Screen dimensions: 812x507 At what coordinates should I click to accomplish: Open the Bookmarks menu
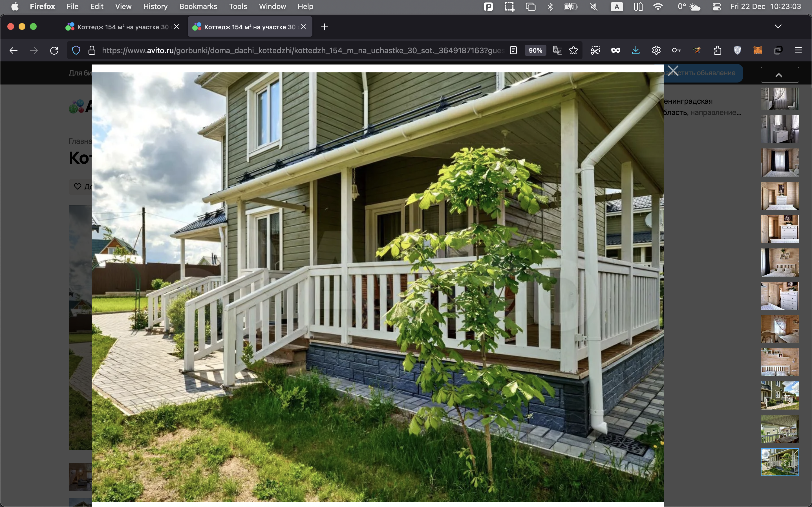(x=198, y=6)
